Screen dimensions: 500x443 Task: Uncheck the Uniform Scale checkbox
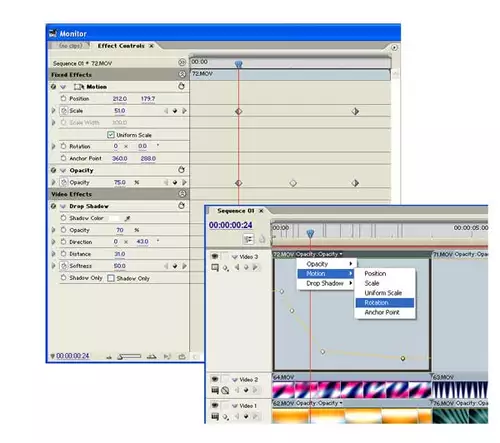[111, 135]
